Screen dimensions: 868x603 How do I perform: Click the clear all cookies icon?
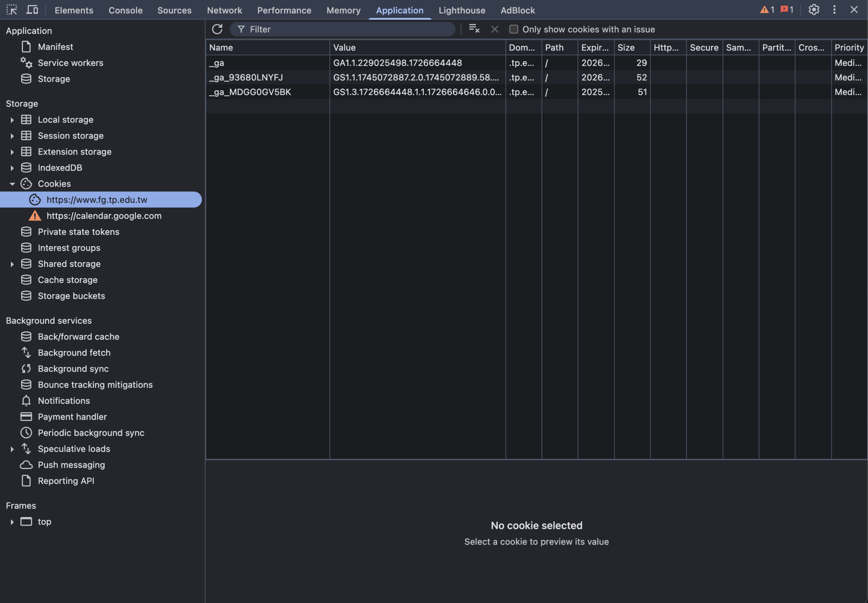tap(474, 29)
